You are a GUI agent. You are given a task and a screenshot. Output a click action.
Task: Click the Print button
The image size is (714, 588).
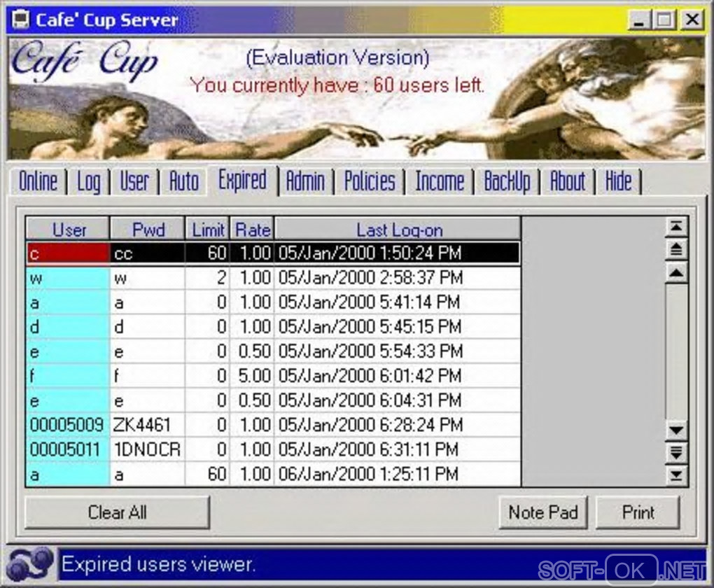pyautogui.click(x=638, y=512)
